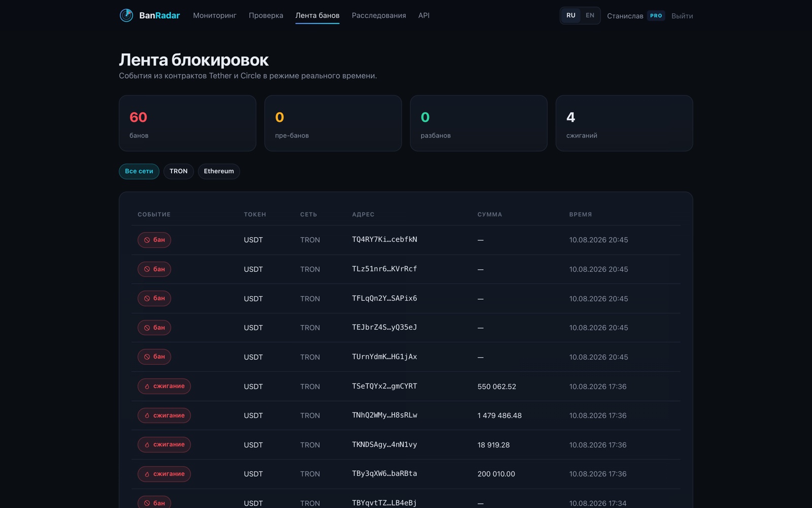Open address TBy3qXW6…baRBta

385,473
